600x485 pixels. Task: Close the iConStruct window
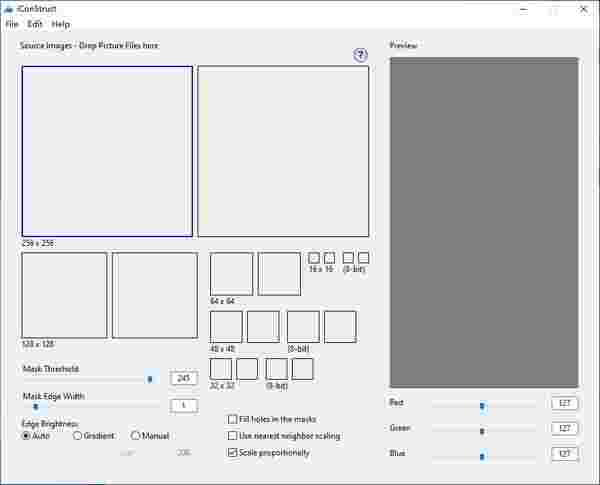[x=583, y=10]
